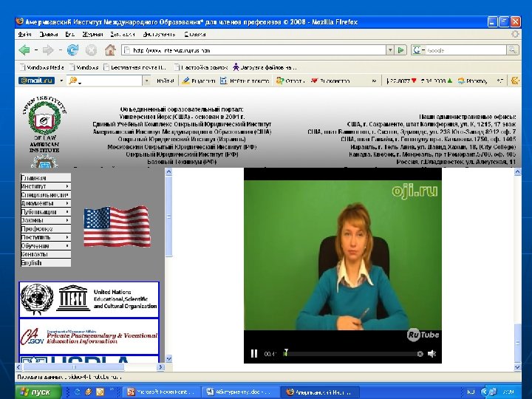Click the Ответы toolbar icon
Screen dimensions: 532x399
coord(279,81)
